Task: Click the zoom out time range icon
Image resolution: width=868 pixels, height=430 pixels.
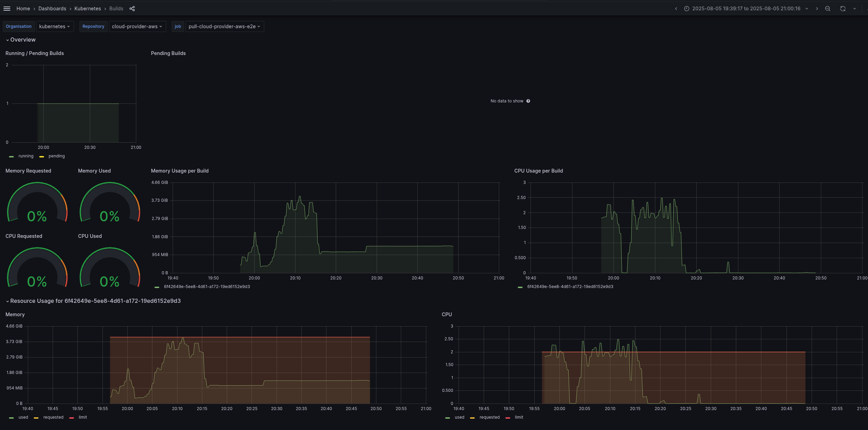Action: coord(828,9)
